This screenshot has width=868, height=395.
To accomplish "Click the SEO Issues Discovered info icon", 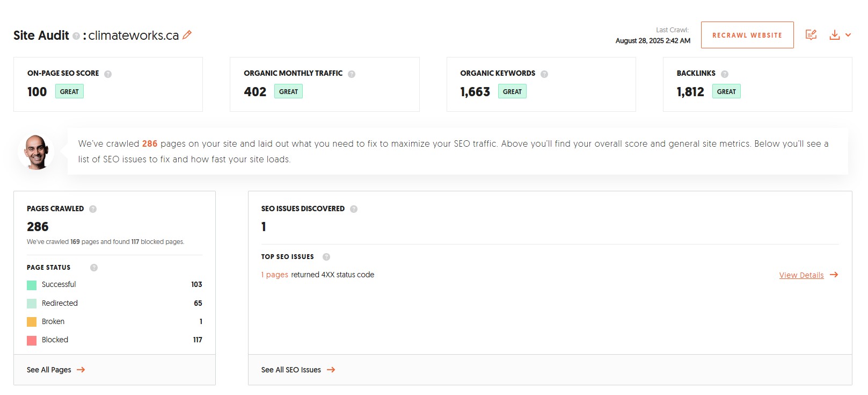I will click(x=354, y=209).
